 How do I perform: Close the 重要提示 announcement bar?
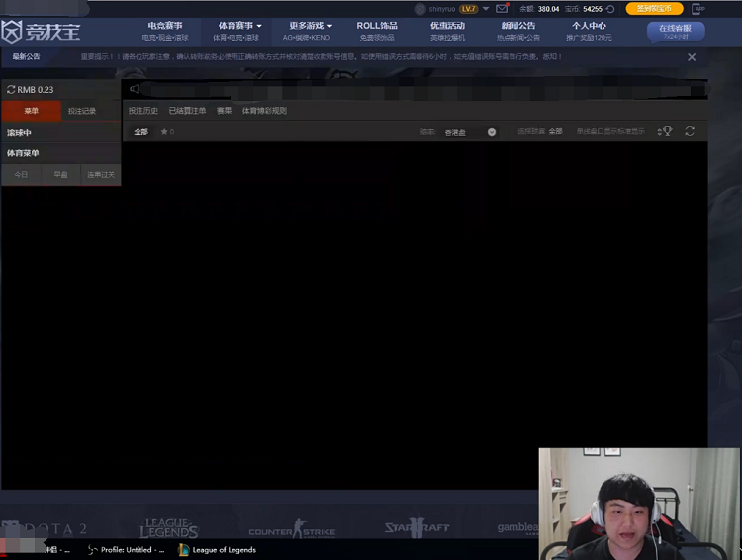pyautogui.click(x=692, y=57)
